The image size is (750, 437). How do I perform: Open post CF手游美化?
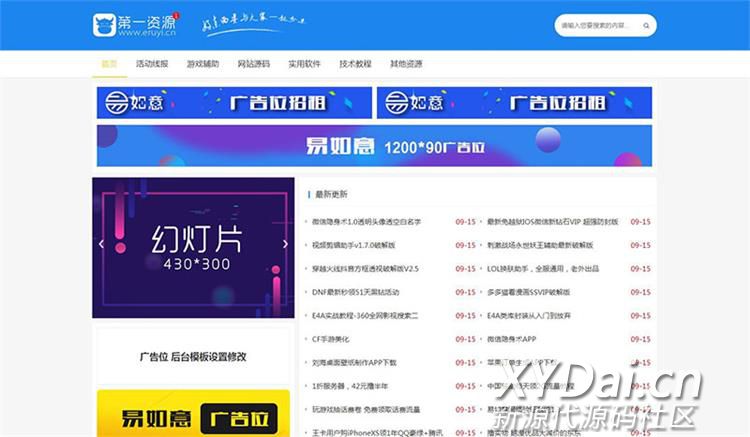point(331,339)
